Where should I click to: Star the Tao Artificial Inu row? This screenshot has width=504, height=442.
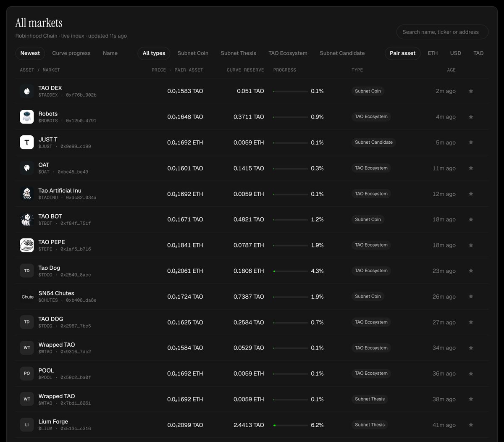pos(471,194)
